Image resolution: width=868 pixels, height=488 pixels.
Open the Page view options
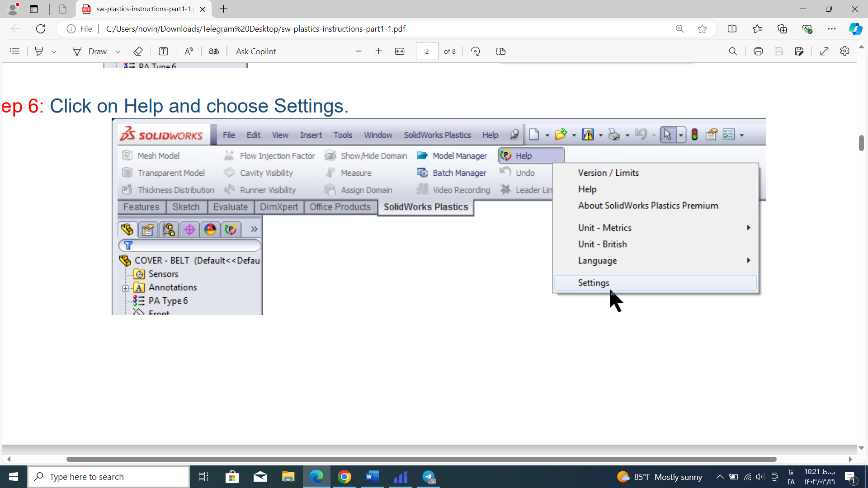point(500,51)
